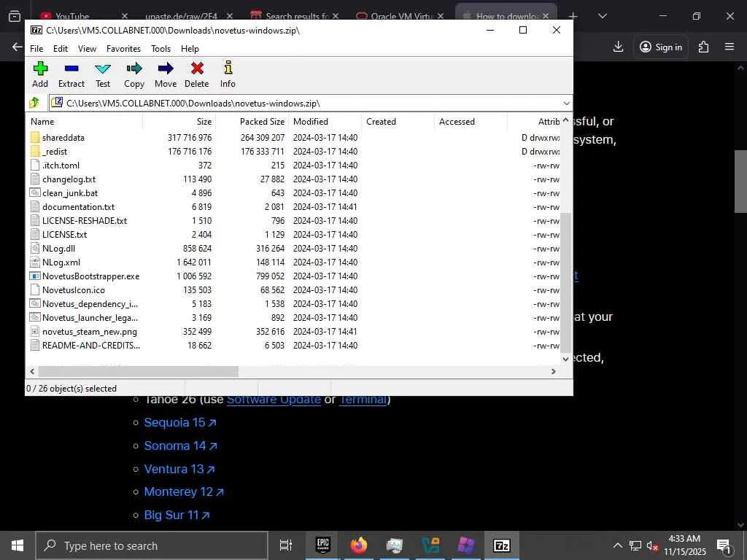Open the Ventura 13 link
Image resolution: width=747 pixels, height=560 pixels.
click(179, 469)
